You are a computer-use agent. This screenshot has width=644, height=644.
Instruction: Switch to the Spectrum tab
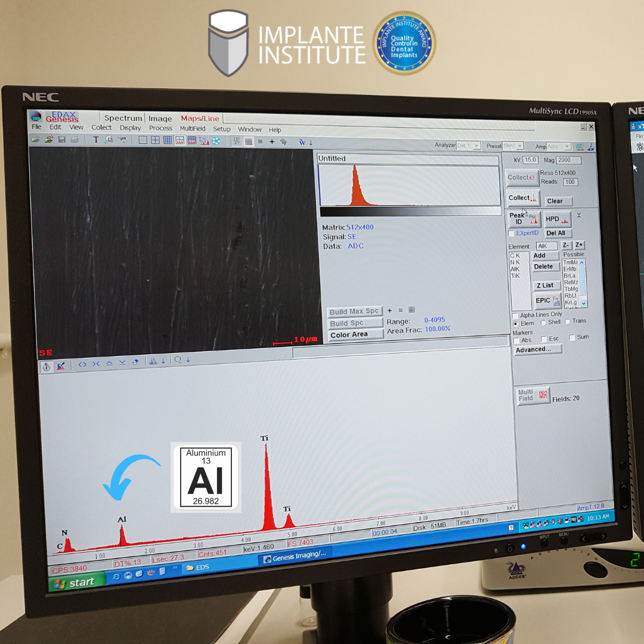[x=123, y=118]
